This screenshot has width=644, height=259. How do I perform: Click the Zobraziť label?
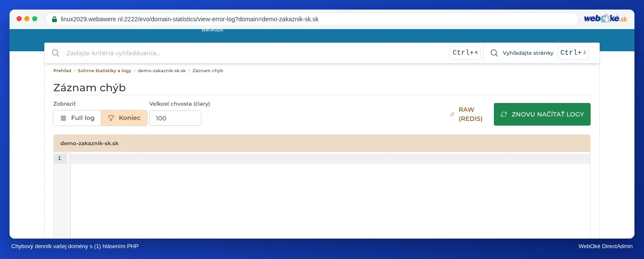tap(65, 104)
